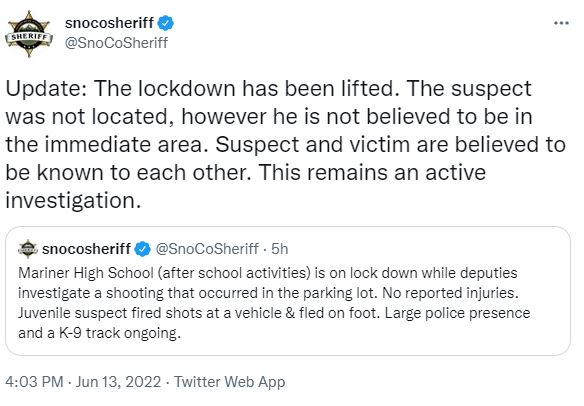Click the @SnoCoSheriff handle in quoted tweet
Viewport: 584px width, 406px height.
click(x=207, y=249)
